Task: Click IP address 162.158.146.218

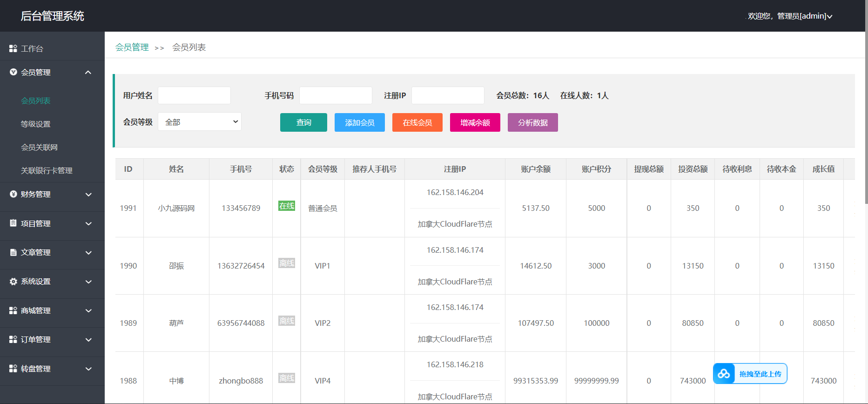Action: (455, 364)
